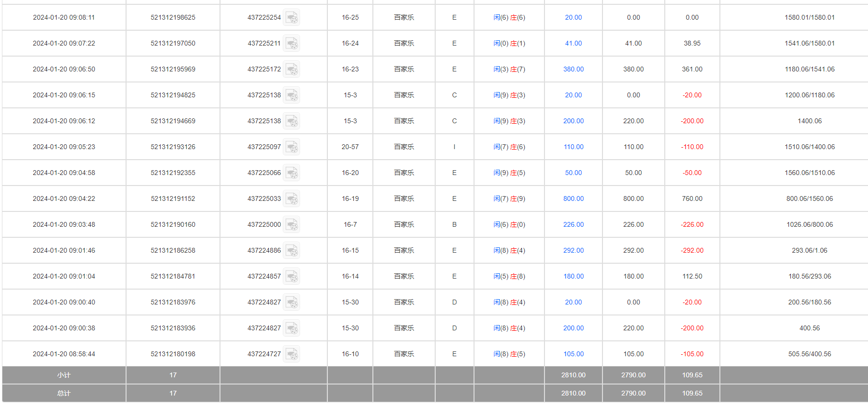Click video icon beside round 437224727
868x408 pixels.
(291, 354)
